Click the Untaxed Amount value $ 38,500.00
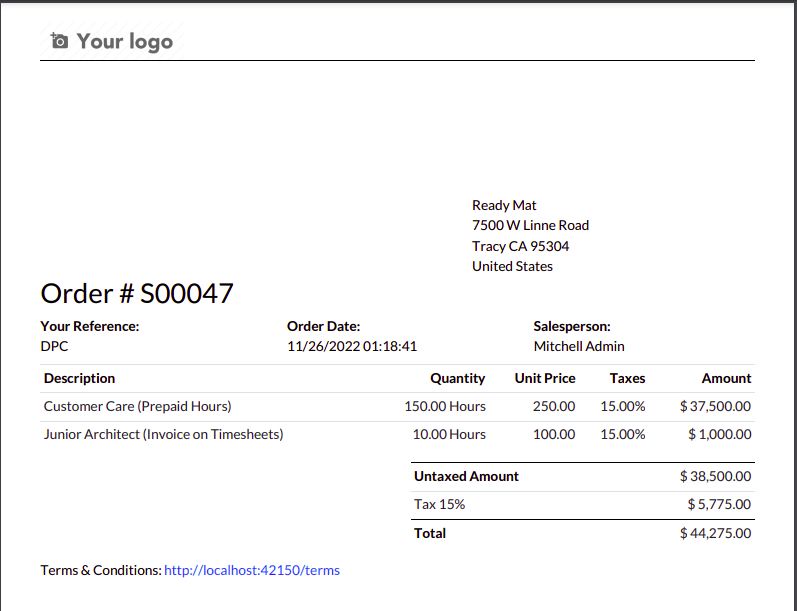 coord(714,476)
